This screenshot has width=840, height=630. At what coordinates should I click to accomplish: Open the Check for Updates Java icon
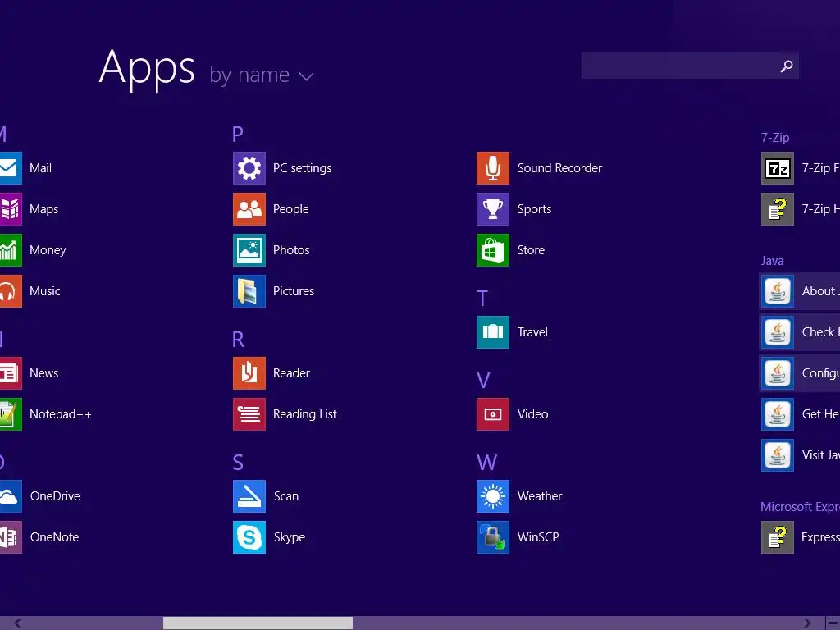(778, 332)
